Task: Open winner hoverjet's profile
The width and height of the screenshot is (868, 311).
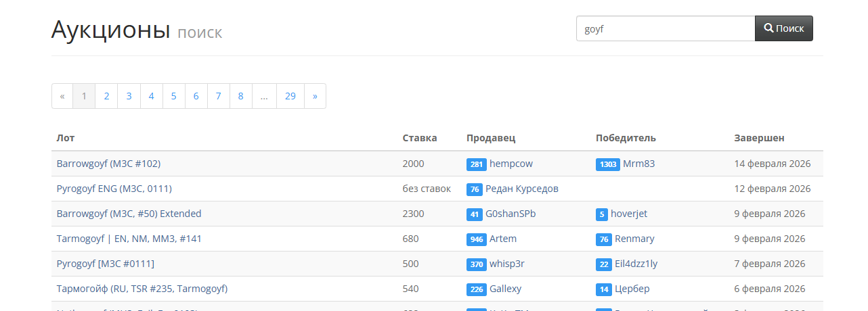Action: point(628,214)
